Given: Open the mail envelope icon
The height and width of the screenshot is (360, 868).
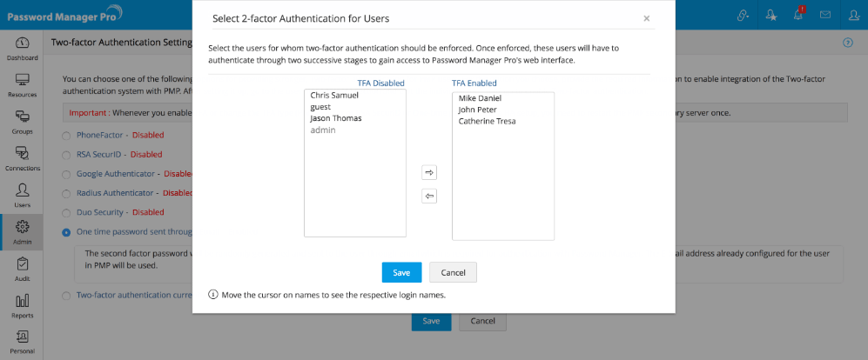Looking at the screenshot, I should tap(824, 15).
